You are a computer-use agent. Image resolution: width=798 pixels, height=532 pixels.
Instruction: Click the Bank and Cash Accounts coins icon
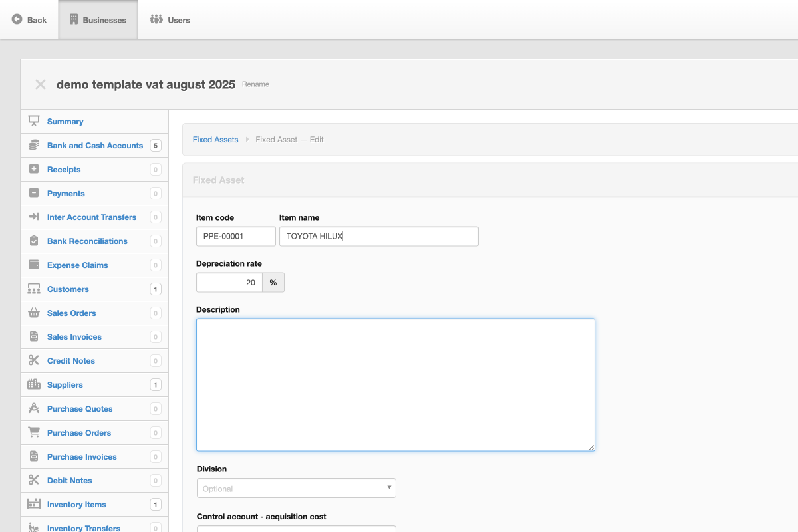coord(34,145)
